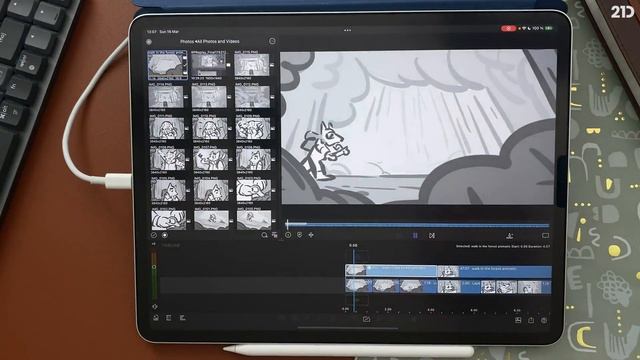This screenshot has height=360, width=640.
Task: Select the darker walk in the forest animatic clip
Action: [494, 271]
